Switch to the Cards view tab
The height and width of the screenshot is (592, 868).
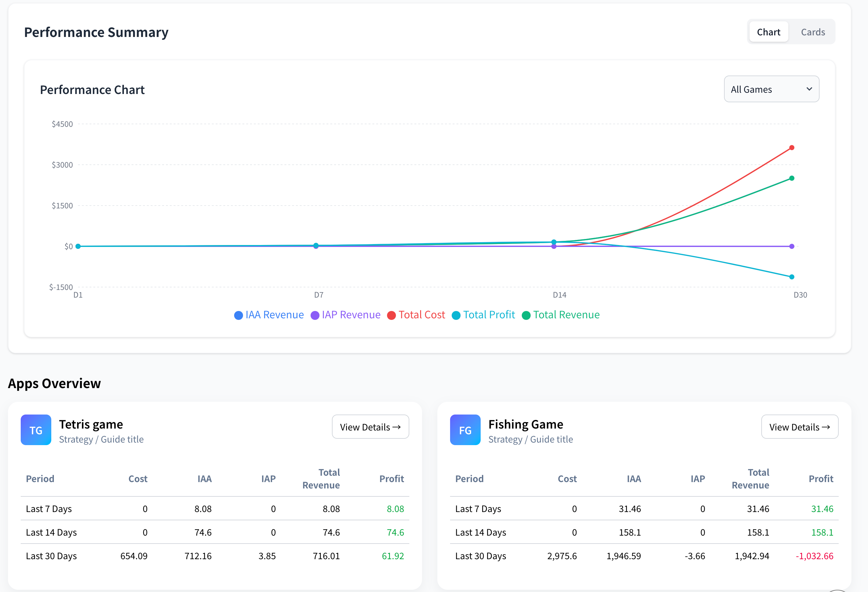813,32
